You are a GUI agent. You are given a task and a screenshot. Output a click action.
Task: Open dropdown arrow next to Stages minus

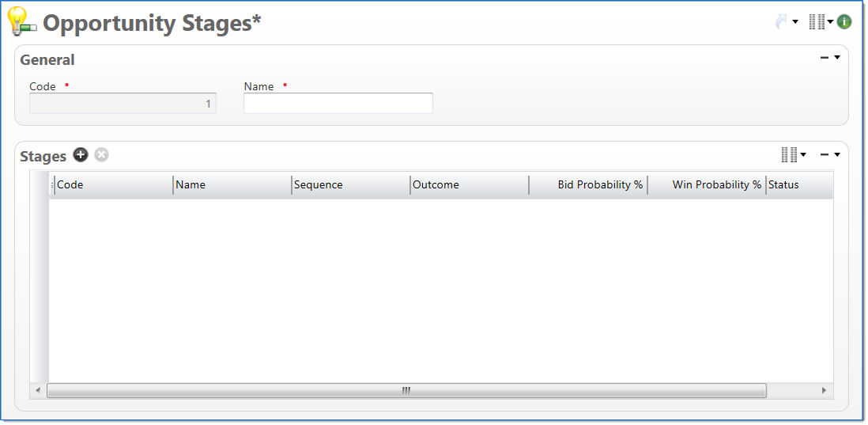point(837,154)
